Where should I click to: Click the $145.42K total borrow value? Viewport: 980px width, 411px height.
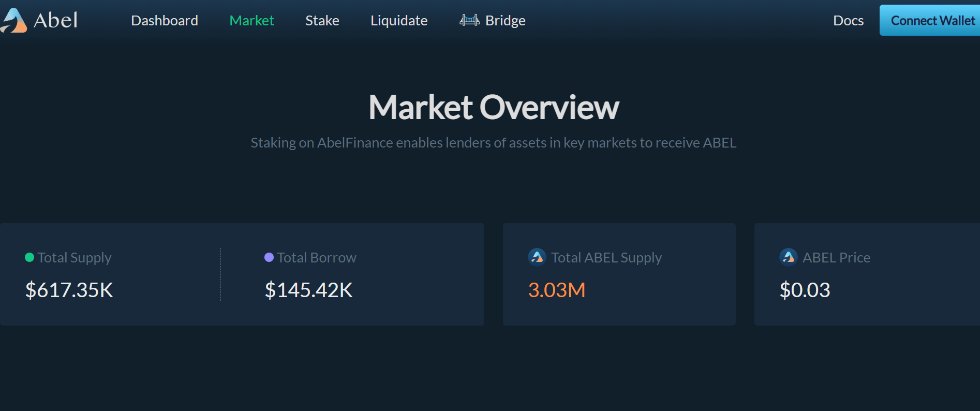pyautogui.click(x=309, y=290)
